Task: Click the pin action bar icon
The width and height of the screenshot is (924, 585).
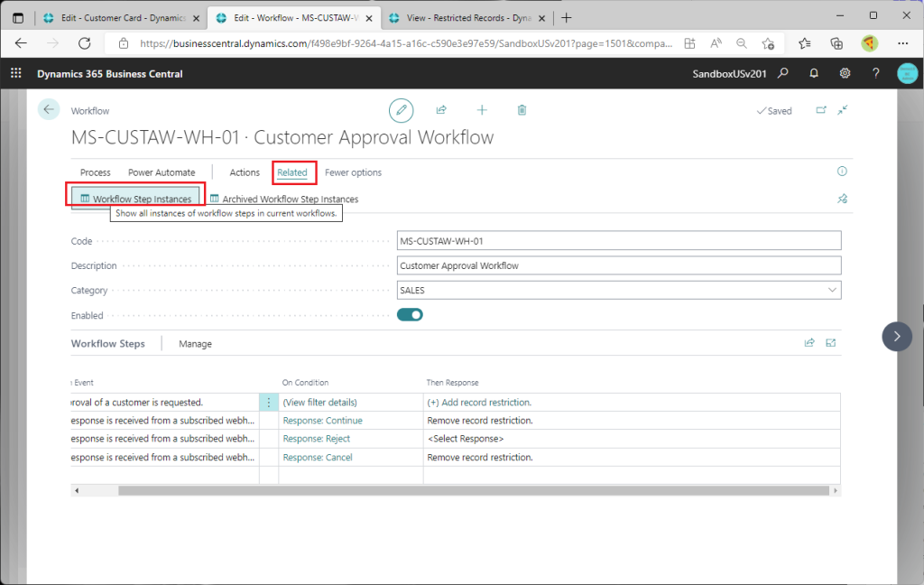Action: click(x=842, y=199)
